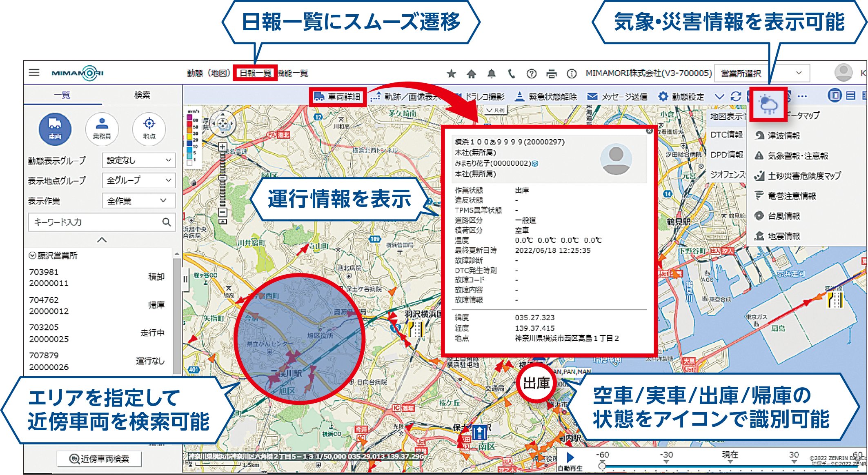This screenshot has width=868, height=475.
Task: Collapse the filter panel chevron
Action: pyautogui.click(x=102, y=240)
